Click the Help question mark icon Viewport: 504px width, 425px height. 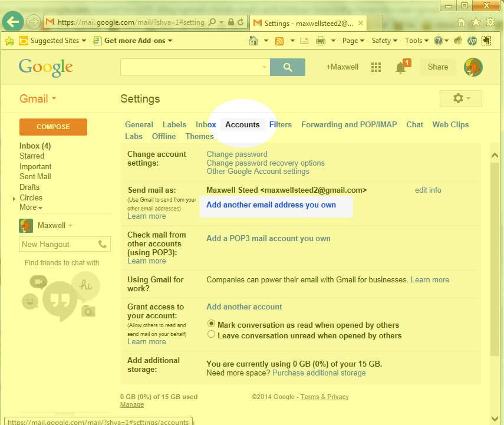click(438, 41)
